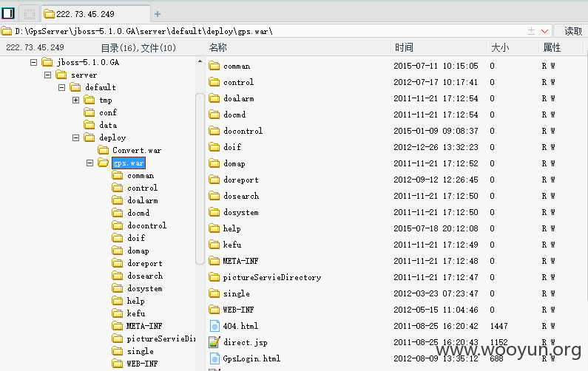Click doreport folder icon in file list
The image size is (588, 371).
tap(214, 180)
